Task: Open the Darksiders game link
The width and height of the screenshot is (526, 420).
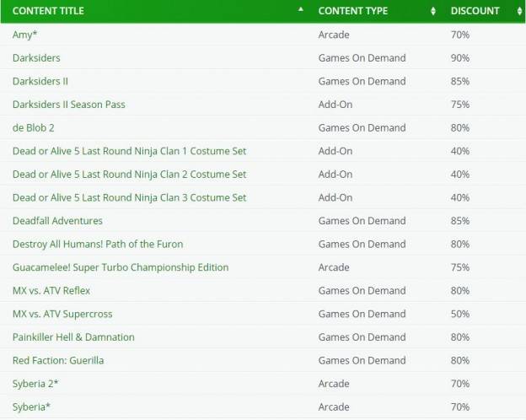Action: pyautogui.click(x=36, y=57)
